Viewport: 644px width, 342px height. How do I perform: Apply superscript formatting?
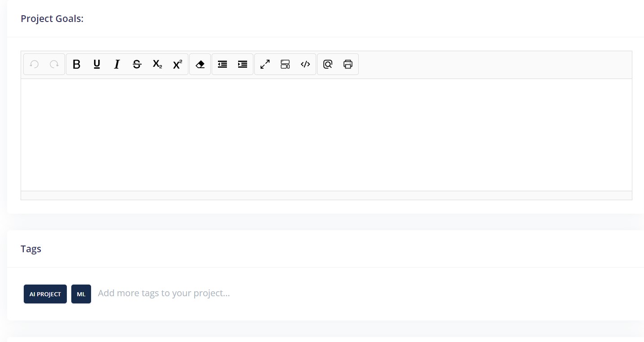(178, 64)
